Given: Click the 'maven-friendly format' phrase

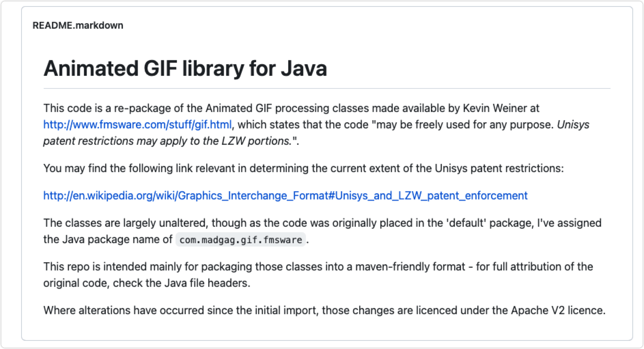Looking at the screenshot, I should [410, 267].
